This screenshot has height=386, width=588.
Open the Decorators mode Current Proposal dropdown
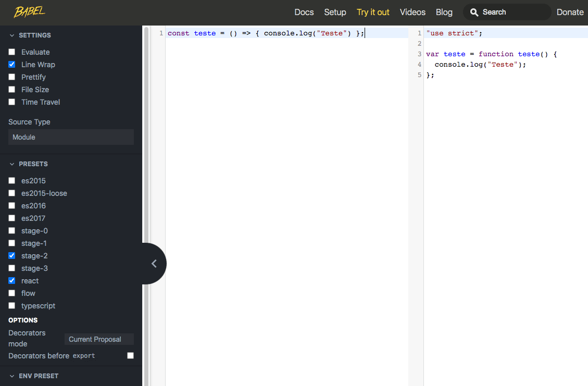click(99, 339)
